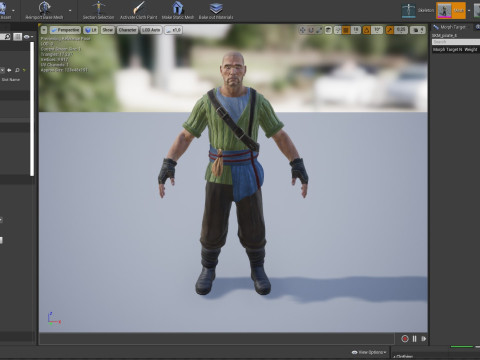Activate the Cloth Paint tool
Image resolution: width=480 pixels, height=360 pixels.
138,10
